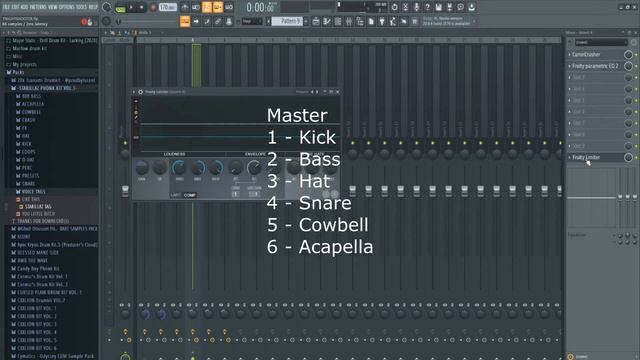Expand the Candy Boy Phonk Kit pack
The image size is (640, 360).
[36, 269]
